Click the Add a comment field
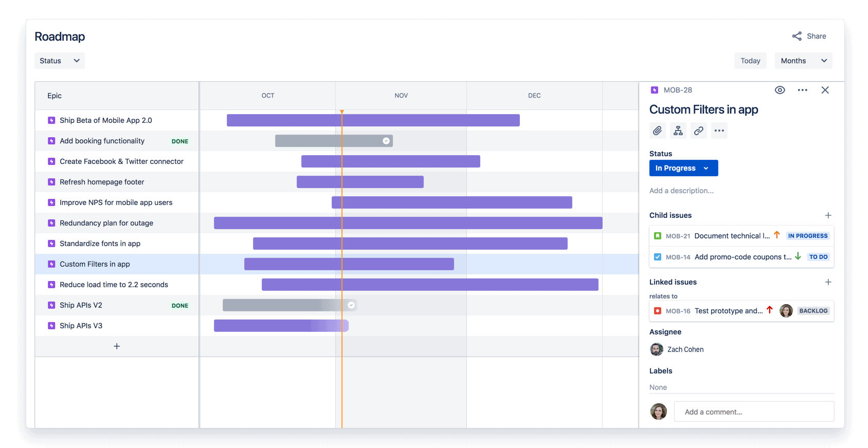 pyautogui.click(x=754, y=412)
